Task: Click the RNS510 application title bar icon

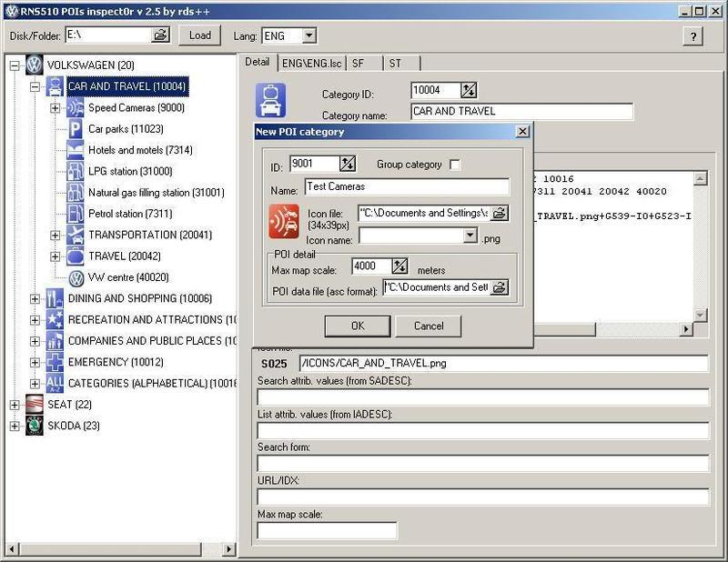Action: (x=12, y=11)
